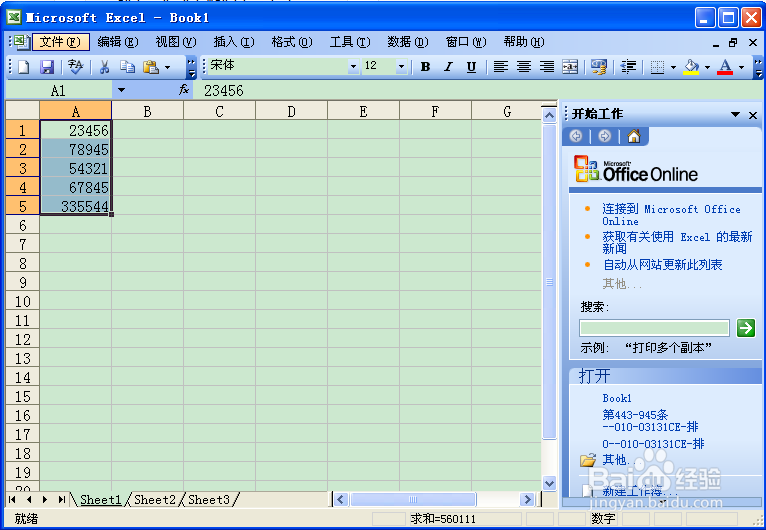Open recent file 第443-945条

[650, 421]
